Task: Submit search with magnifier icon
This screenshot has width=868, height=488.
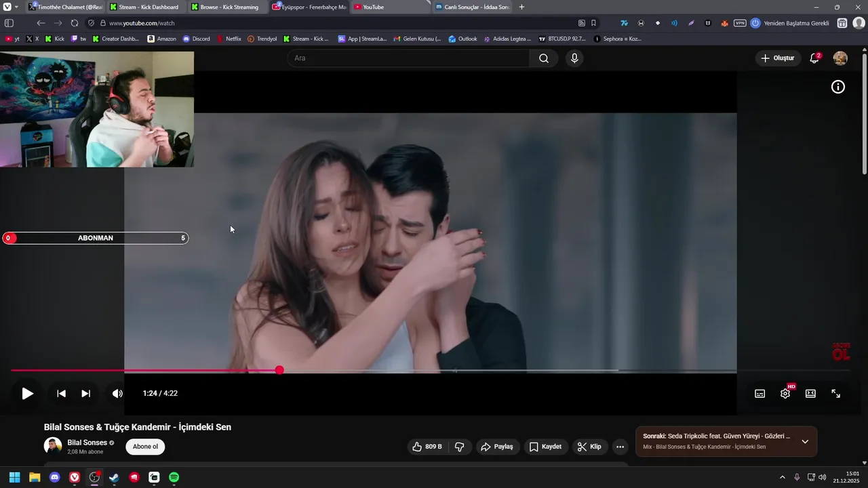Action: pyautogui.click(x=544, y=58)
